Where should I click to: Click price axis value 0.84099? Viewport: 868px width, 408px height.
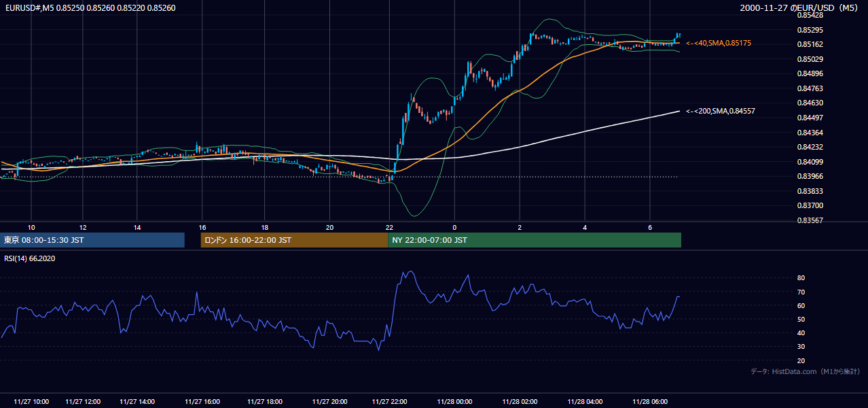coord(810,162)
